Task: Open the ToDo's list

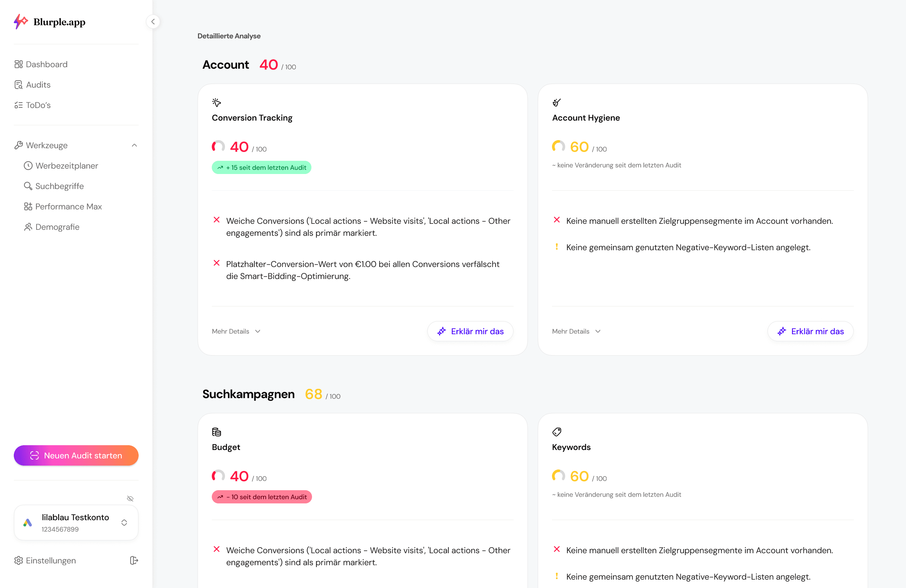Action: (32, 105)
